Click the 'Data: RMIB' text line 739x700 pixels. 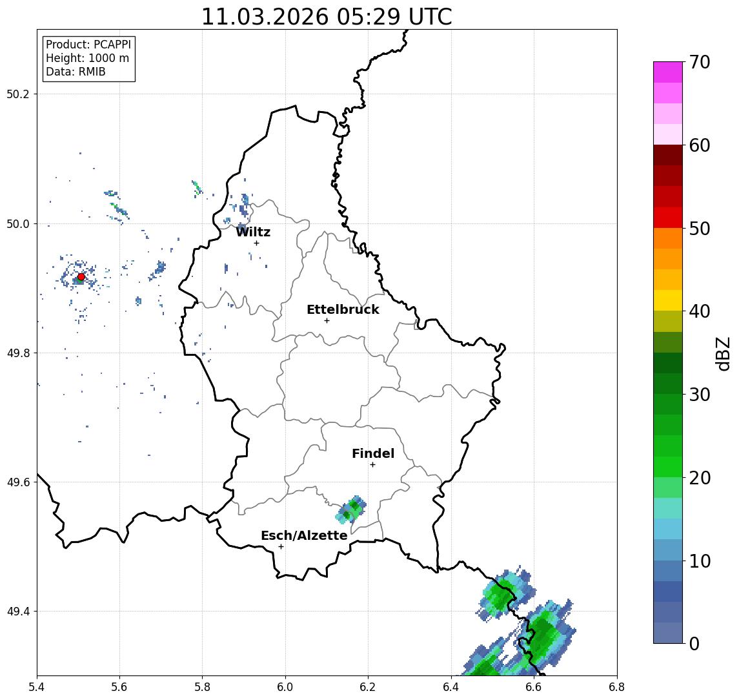tap(76, 72)
